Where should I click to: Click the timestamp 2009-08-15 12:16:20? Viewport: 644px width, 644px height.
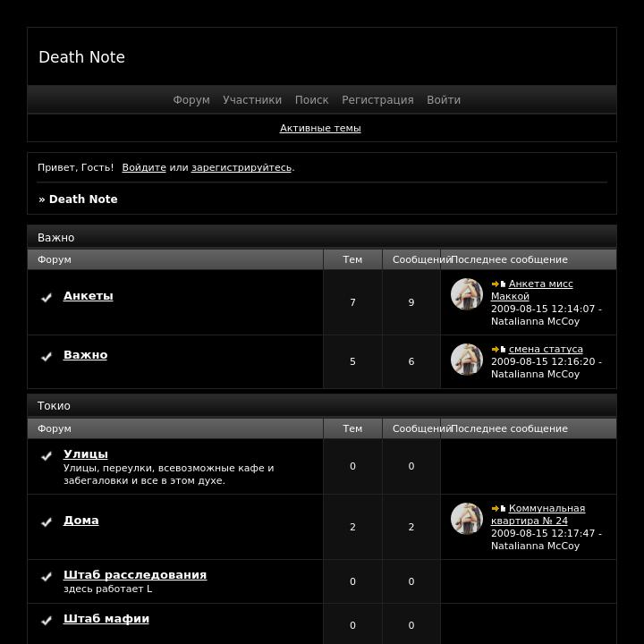click(543, 362)
